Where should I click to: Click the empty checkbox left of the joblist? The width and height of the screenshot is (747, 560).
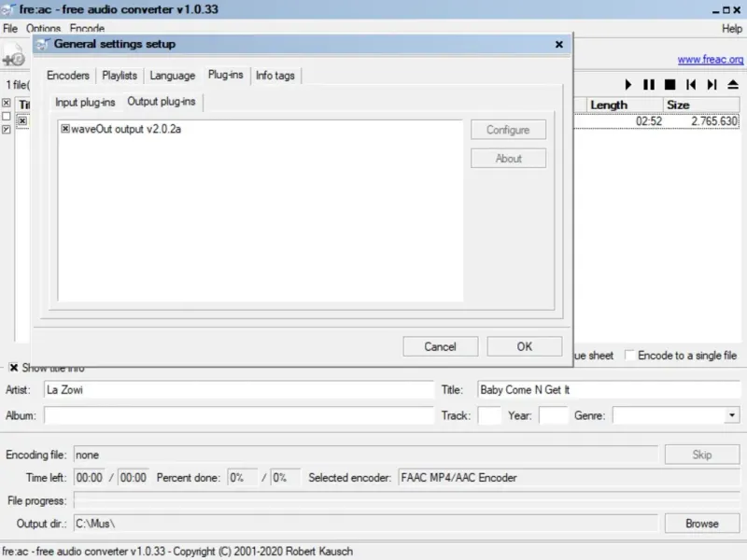tap(7, 116)
